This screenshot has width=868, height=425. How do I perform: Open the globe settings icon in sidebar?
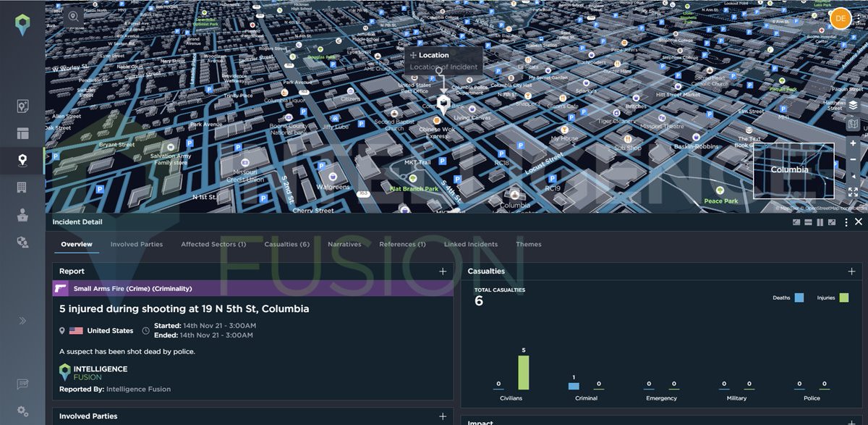pos(22,242)
